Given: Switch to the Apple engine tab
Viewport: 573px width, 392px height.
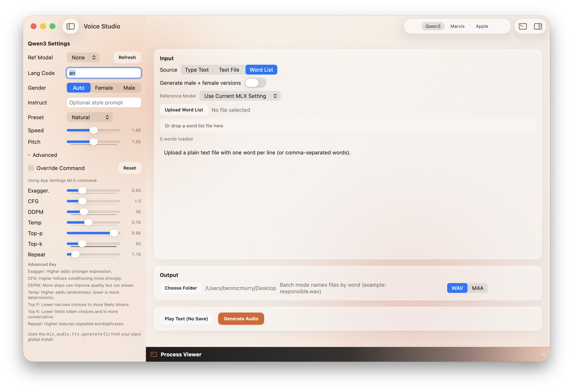Looking at the screenshot, I should point(482,26).
